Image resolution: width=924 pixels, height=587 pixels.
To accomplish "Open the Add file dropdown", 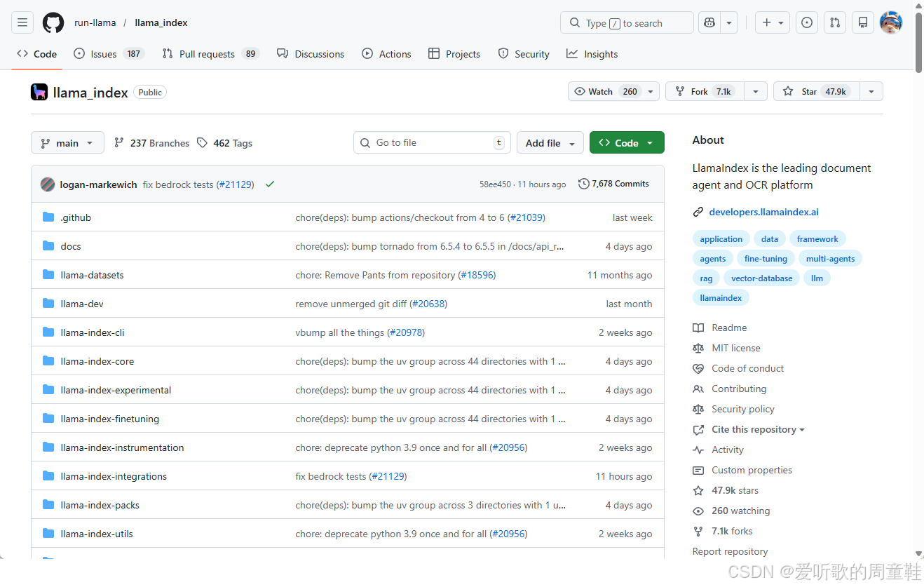I will tap(550, 143).
